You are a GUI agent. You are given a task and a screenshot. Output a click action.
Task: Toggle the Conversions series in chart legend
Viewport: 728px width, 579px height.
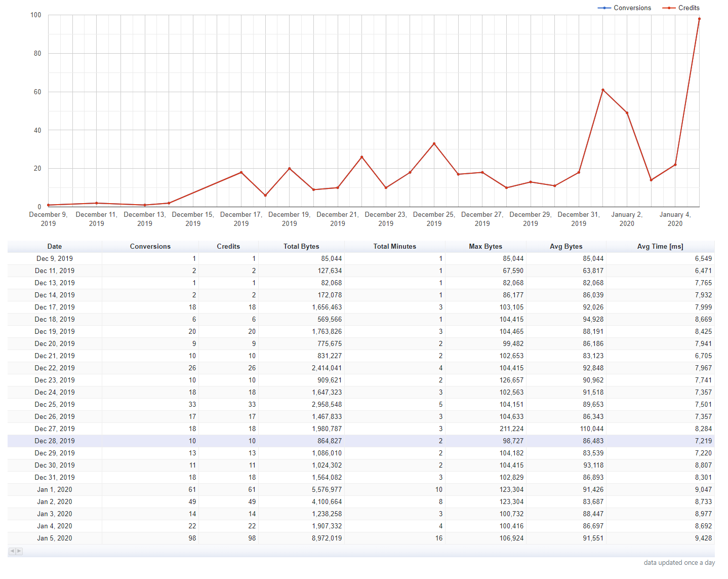click(x=625, y=8)
